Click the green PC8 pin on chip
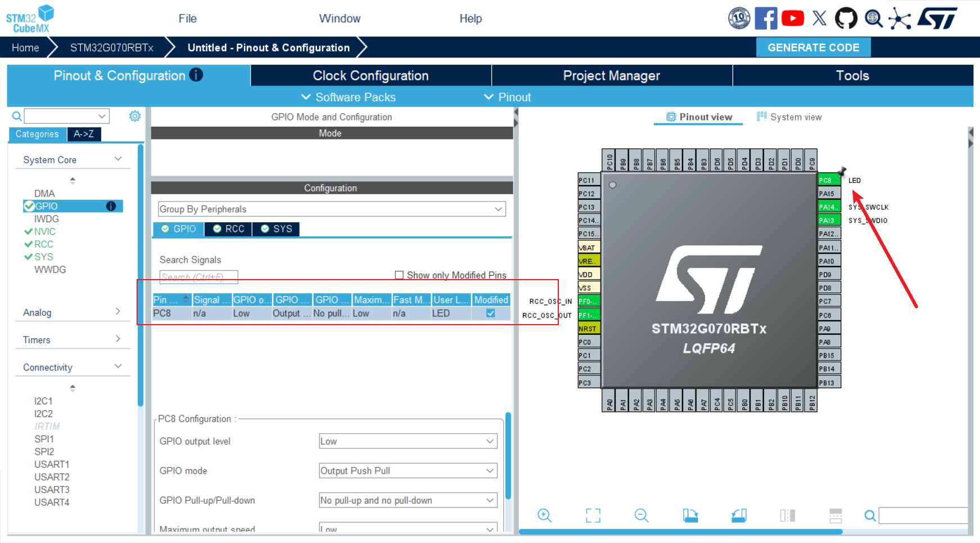Viewport: 980px width, 543px height. 828,180
